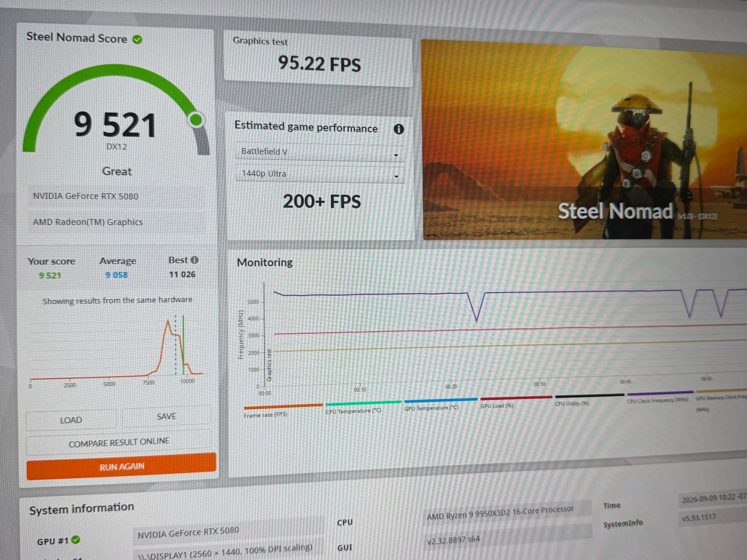The image size is (747, 560).
Task: Click the Steel Nomad benchmark artwork thumbnail
Action: [585, 140]
